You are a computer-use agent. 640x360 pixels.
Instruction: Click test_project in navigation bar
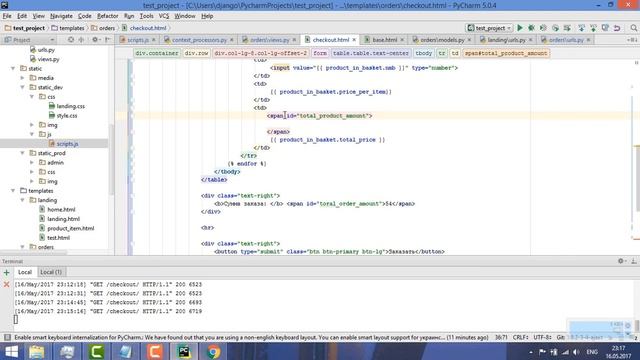pos(25,28)
